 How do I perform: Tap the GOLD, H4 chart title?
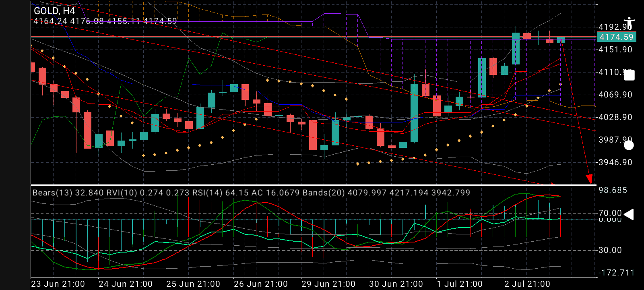54,11
